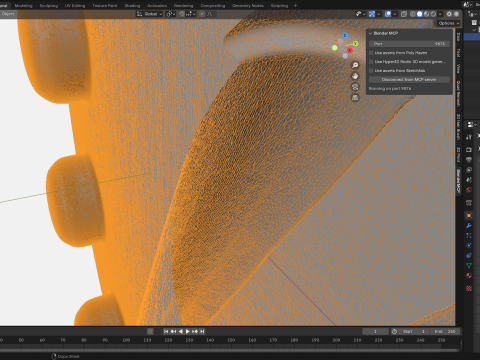Toggle the camera view icon
The height and width of the screenshot is (360, 480).
[x=355, y=87]
